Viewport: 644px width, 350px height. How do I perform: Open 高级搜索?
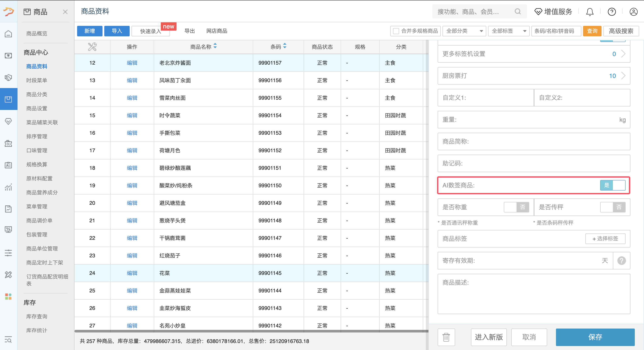click(621, 31)
